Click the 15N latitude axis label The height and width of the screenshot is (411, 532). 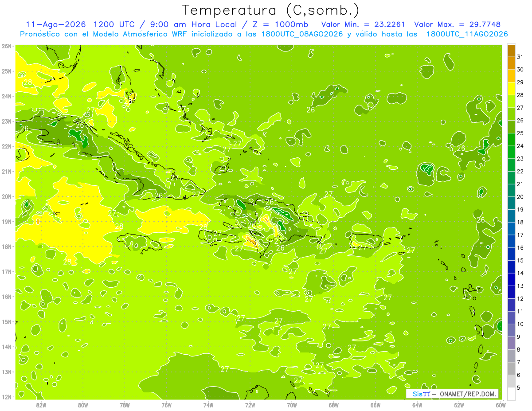click(x=7, y=322)
